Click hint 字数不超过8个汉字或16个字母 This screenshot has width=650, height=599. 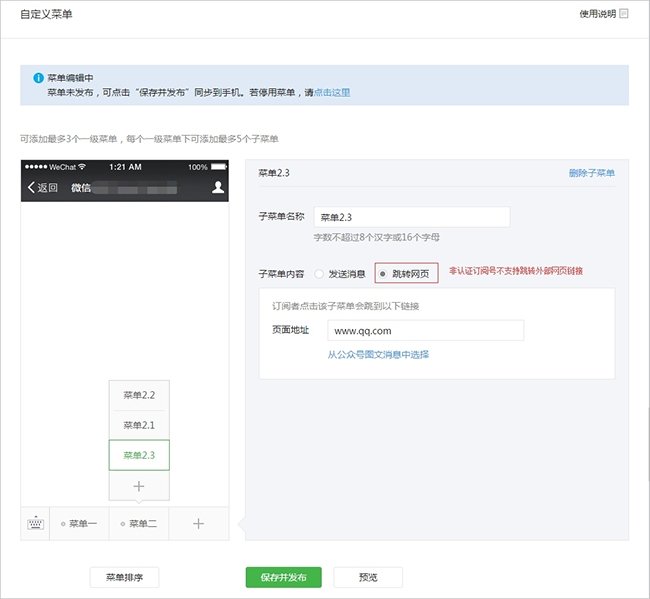click(376, 237)
